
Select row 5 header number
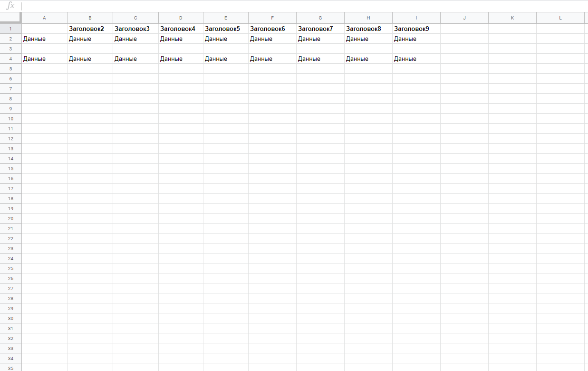[x=10, y=68]
